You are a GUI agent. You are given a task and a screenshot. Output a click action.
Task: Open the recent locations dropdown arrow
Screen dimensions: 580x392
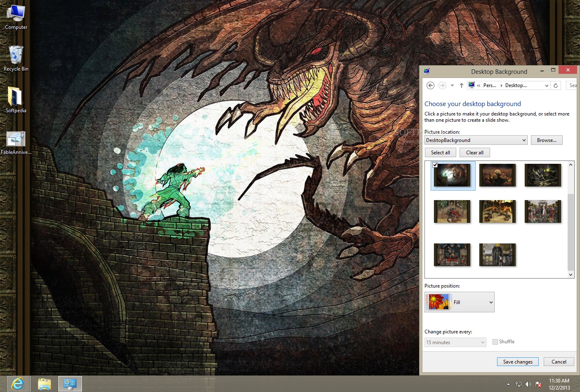pos(452,85)
